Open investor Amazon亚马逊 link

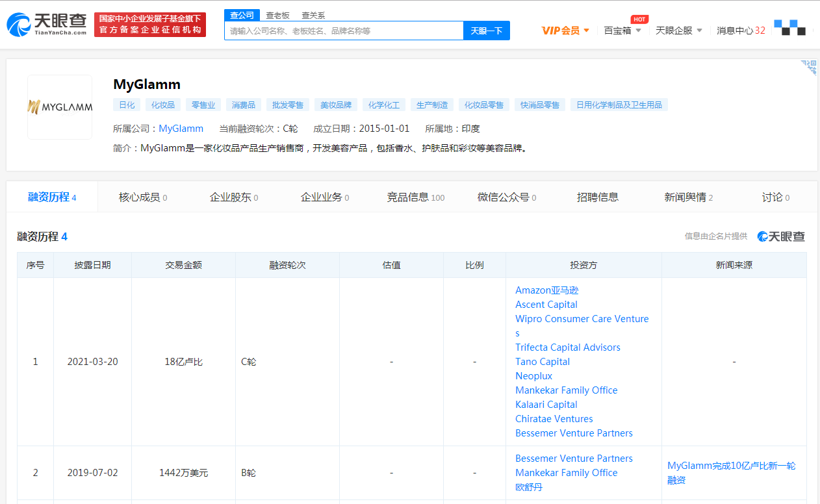click(546, 290)
